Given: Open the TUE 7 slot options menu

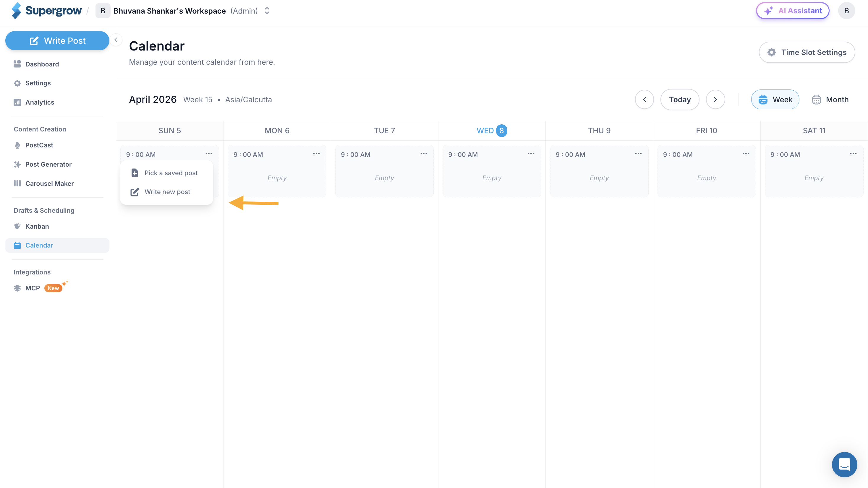Looking at the screenshot, I should [x=424, y=154].
